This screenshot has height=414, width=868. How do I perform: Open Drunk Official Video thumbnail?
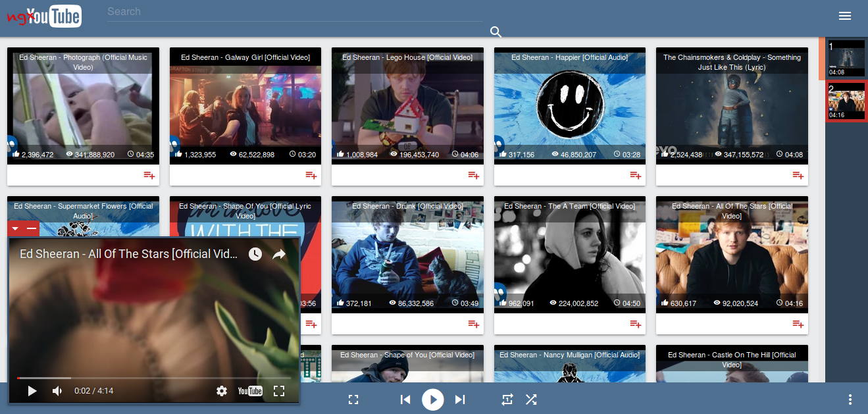(407, 254)
